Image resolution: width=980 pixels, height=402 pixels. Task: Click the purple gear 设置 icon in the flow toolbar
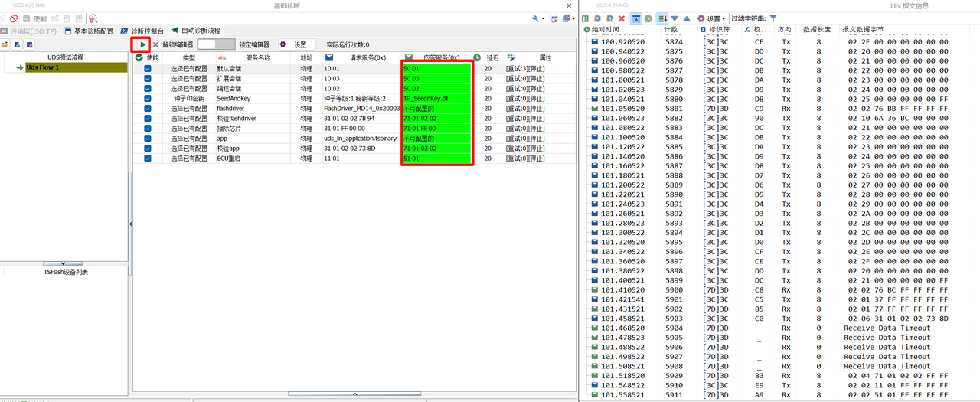click(283, 45)
